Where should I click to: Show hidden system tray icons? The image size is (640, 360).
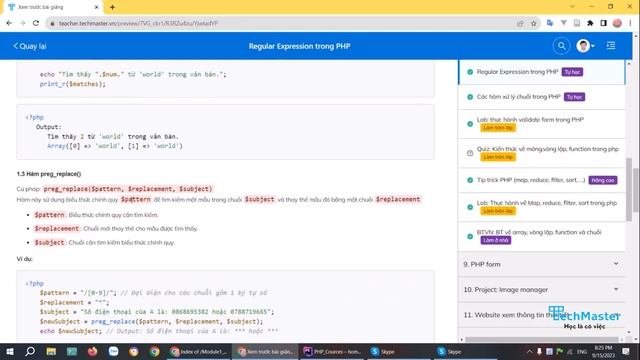(x=529, y=351)
